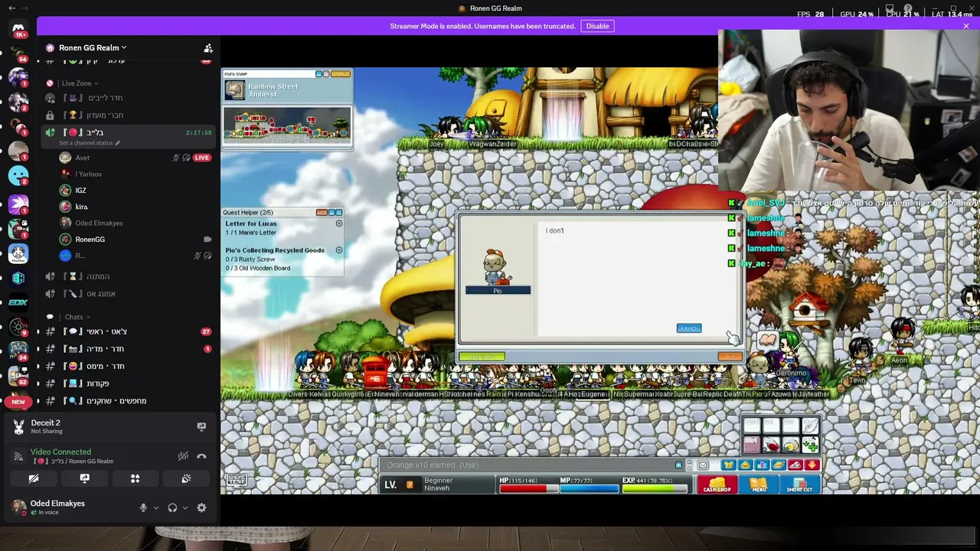980x551 pixels.
Task: Mute the microphone for Oded Elmakyes
Action: pos(143,507)
